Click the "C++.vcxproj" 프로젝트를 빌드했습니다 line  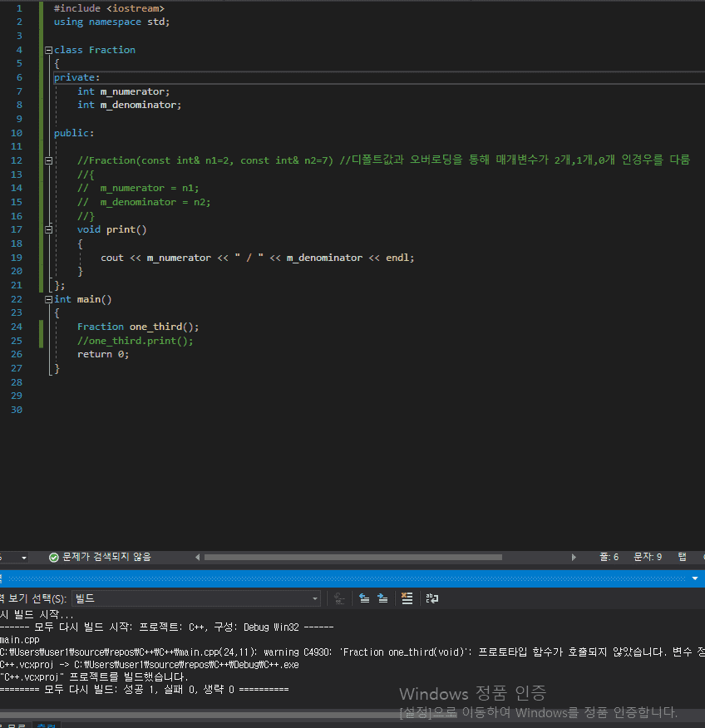[x=94, y=677]
